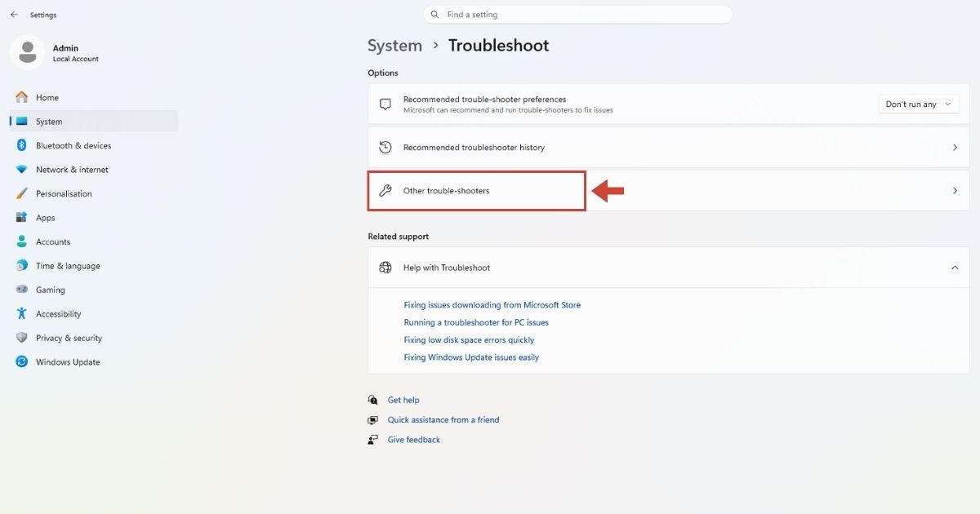
Task: Select the Personalisation brush icon
Action: pyautogui.click(x=21, y=193)
